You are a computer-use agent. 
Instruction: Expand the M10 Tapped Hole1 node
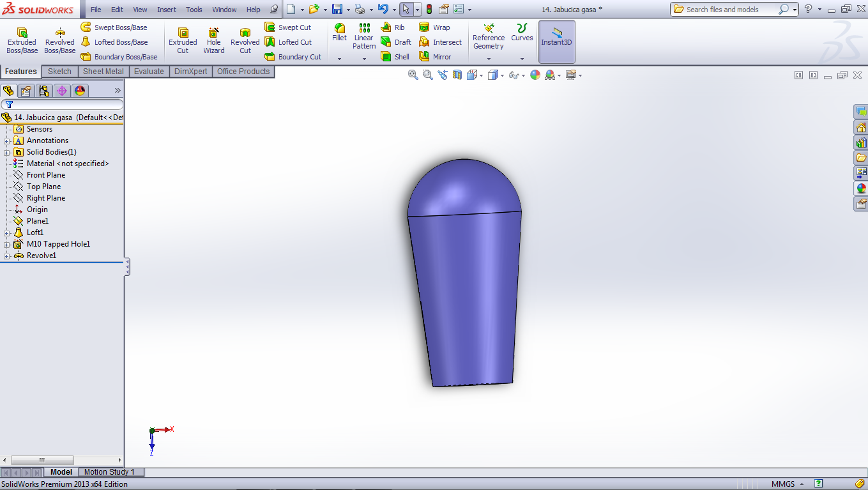point(6,244)
